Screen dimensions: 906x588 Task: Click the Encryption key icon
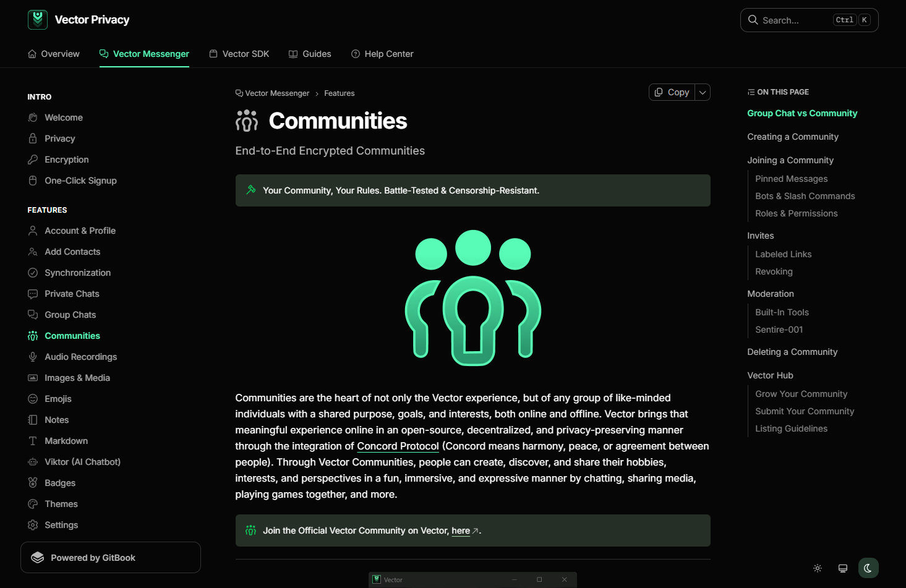(x=33, y=160)
